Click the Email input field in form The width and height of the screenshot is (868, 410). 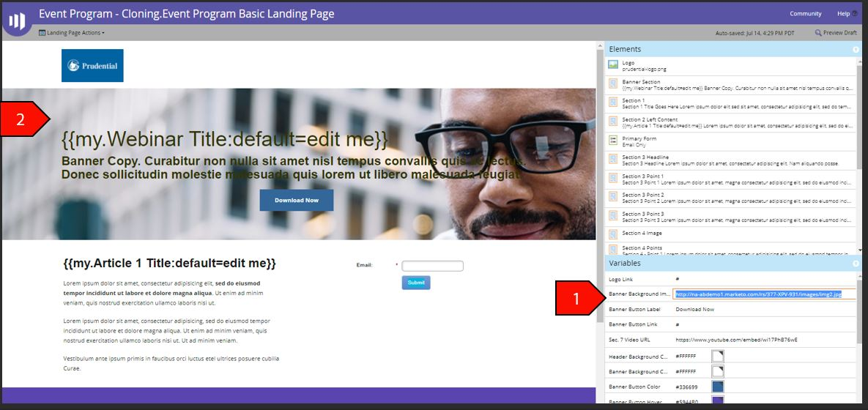coord(432,266)
